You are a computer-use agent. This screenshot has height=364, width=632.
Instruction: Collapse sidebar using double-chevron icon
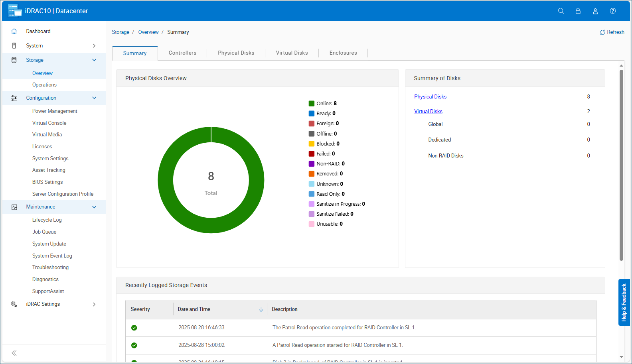click(x=14, y=353)
